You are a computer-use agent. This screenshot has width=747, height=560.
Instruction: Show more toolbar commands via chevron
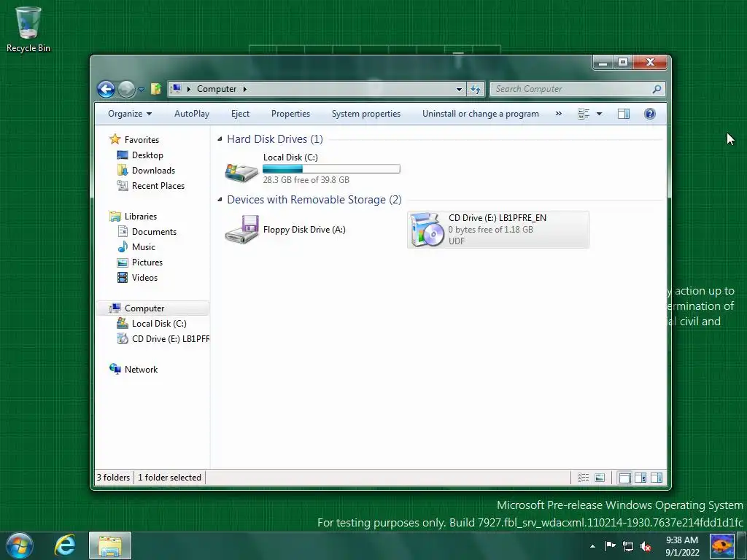click(x=558, y=114)
